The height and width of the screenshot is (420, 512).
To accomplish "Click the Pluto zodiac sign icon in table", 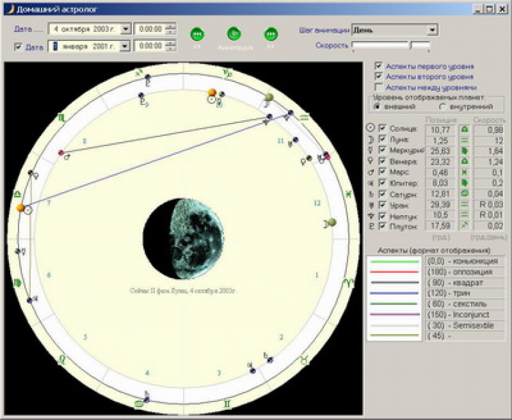I will 464,225.
